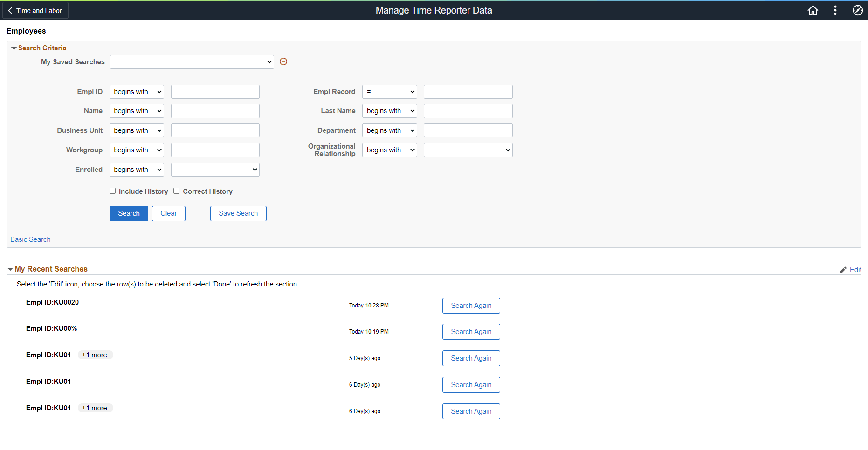
Task: Collapse the My Recent Searches section arrow
Action: click(x=10, y=269)
